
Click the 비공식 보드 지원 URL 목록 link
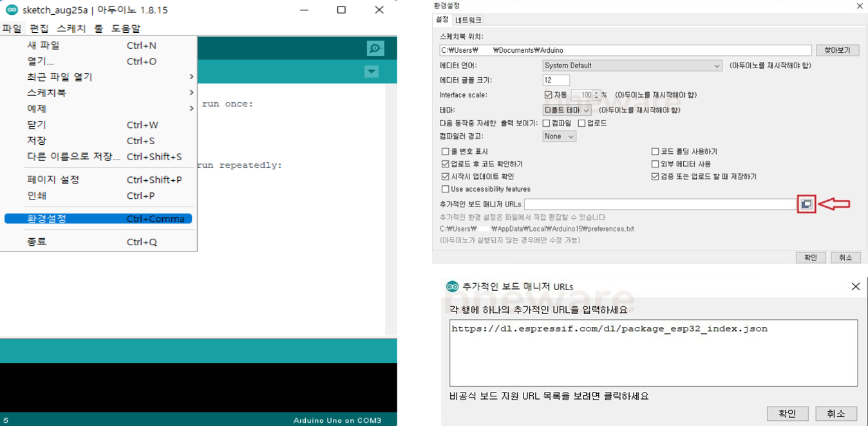[x=549, y=396]
